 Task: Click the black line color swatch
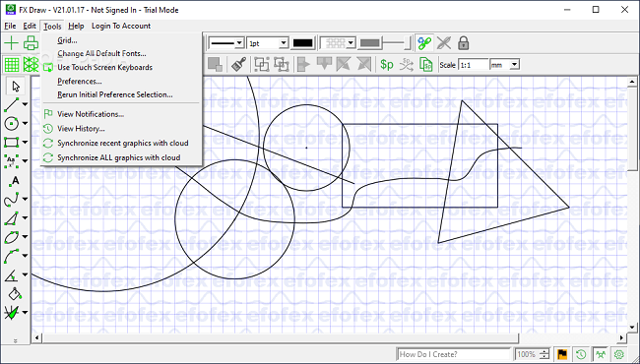point(303,43)
